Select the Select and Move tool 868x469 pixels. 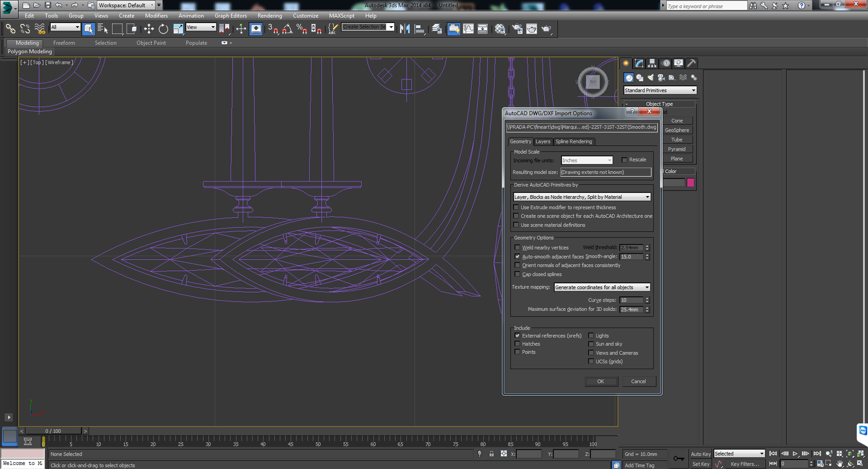coord(149,29)
